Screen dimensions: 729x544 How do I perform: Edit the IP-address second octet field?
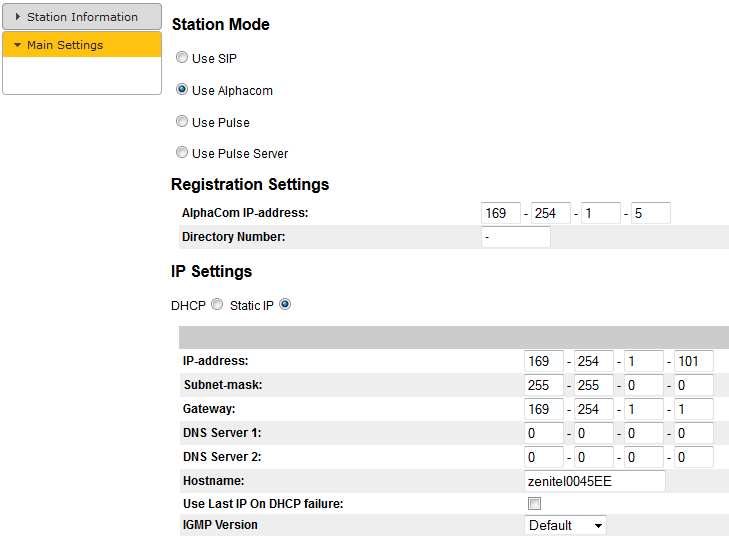pos(594,361)
